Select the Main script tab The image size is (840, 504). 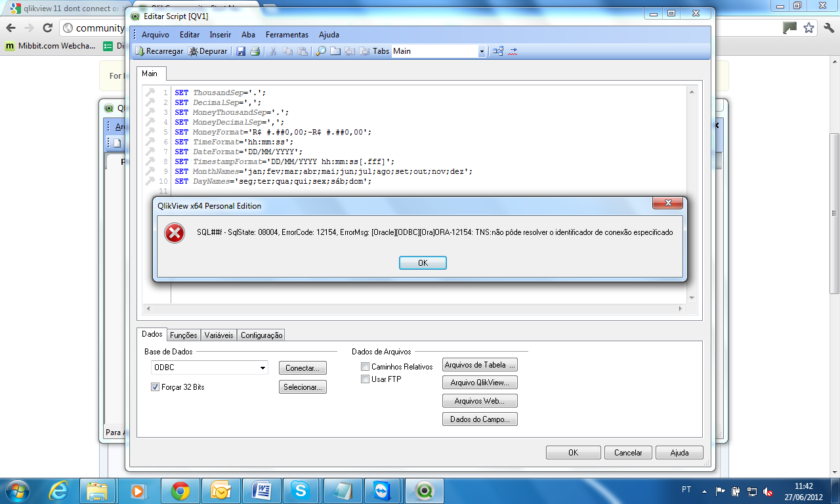(x=150, y=73)
